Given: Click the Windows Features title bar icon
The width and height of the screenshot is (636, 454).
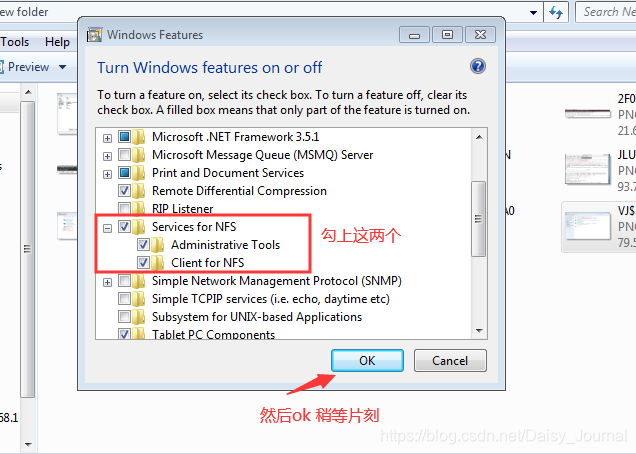Looking at the screenshot, I should pyautogui.click(x=95, y=35).
